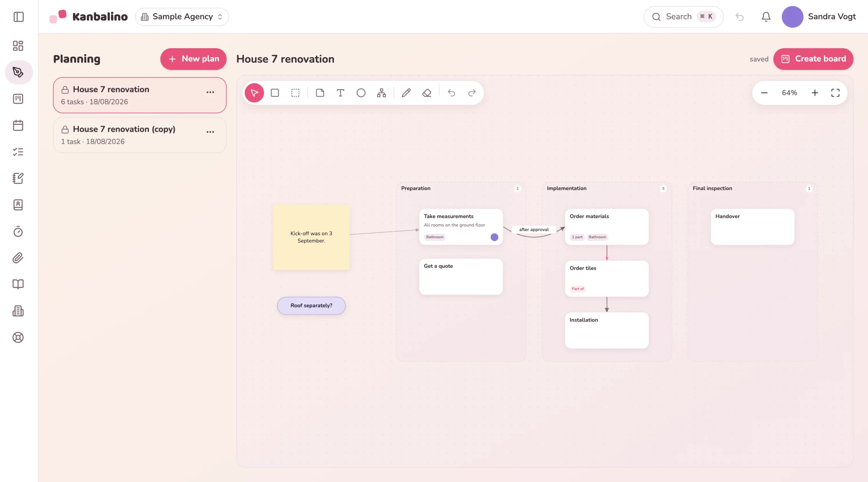Select the circle shape tool
This screenshot has width=868, height=482.
pos(361,93)
